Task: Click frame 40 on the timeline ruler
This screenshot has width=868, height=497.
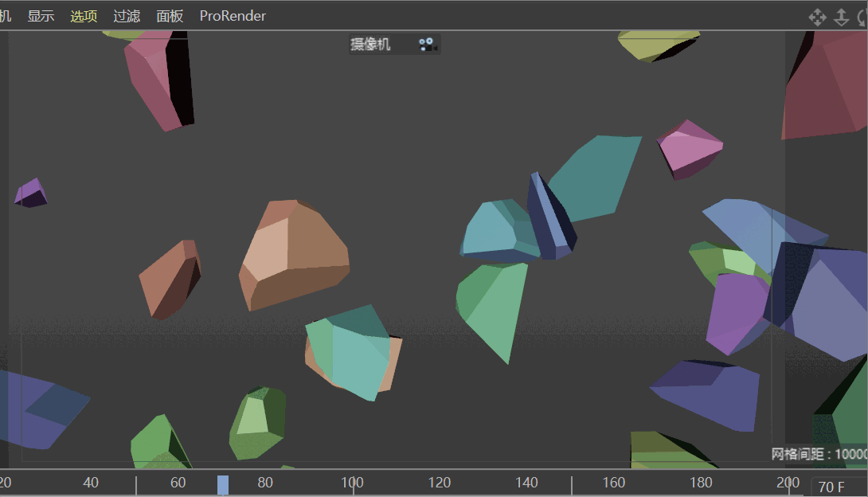Action: [x=91, y=483]
